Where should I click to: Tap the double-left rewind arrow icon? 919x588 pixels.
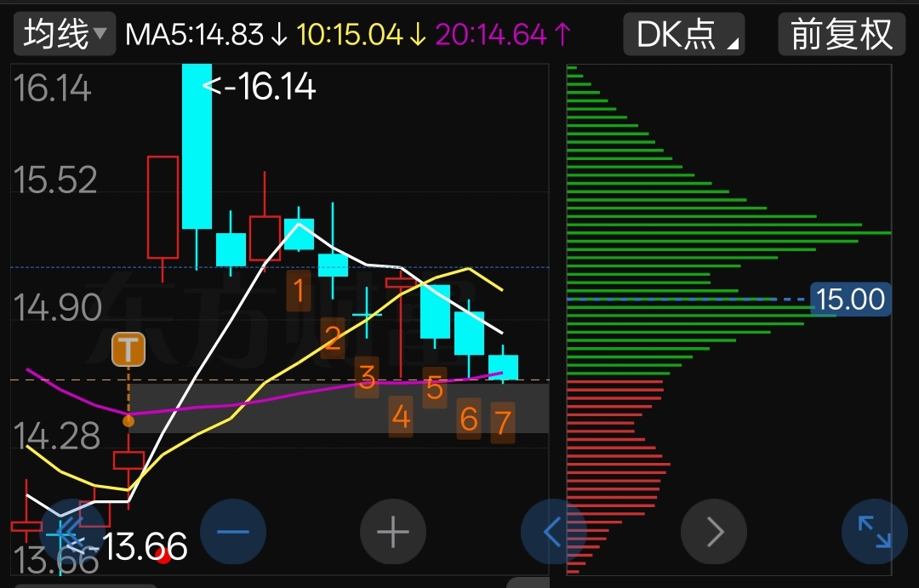tap(72, 532)
